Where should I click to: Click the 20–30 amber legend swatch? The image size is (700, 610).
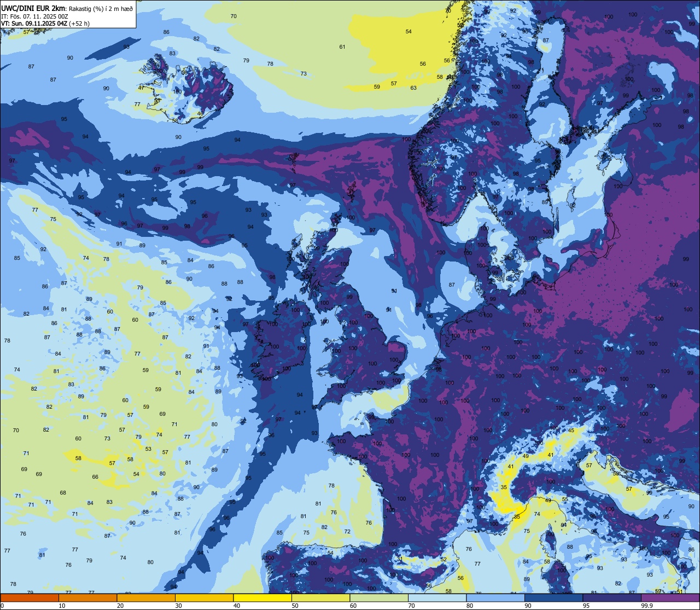(146, 597)
